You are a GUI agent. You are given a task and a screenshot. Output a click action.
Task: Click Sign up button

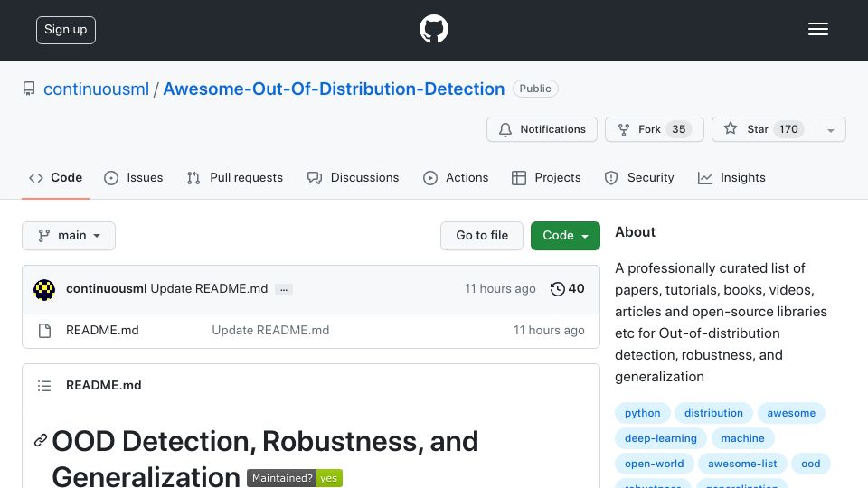[66, 30]
